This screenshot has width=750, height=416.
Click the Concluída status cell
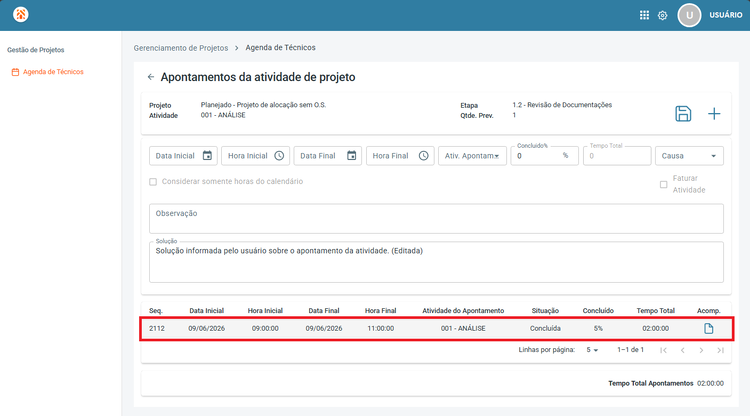point(545,328)
